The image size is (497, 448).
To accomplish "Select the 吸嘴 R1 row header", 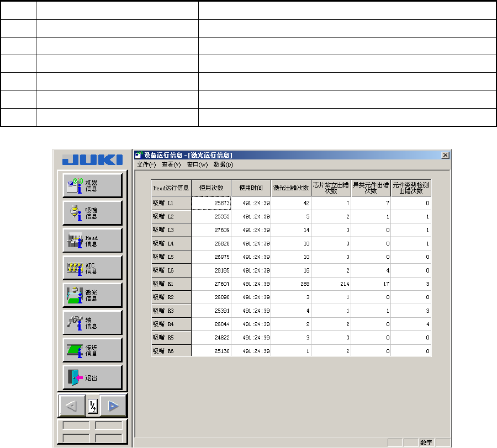I will (171, 284).
